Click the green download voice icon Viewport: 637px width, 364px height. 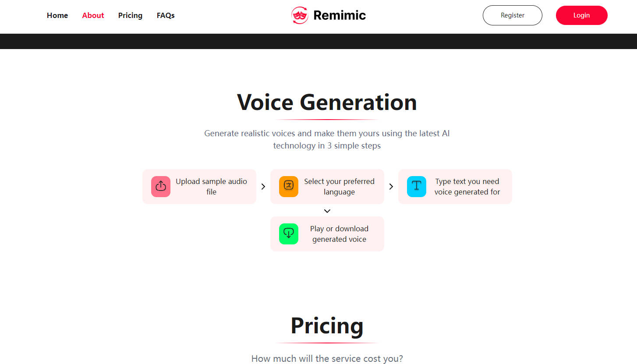tap(288, 233)
